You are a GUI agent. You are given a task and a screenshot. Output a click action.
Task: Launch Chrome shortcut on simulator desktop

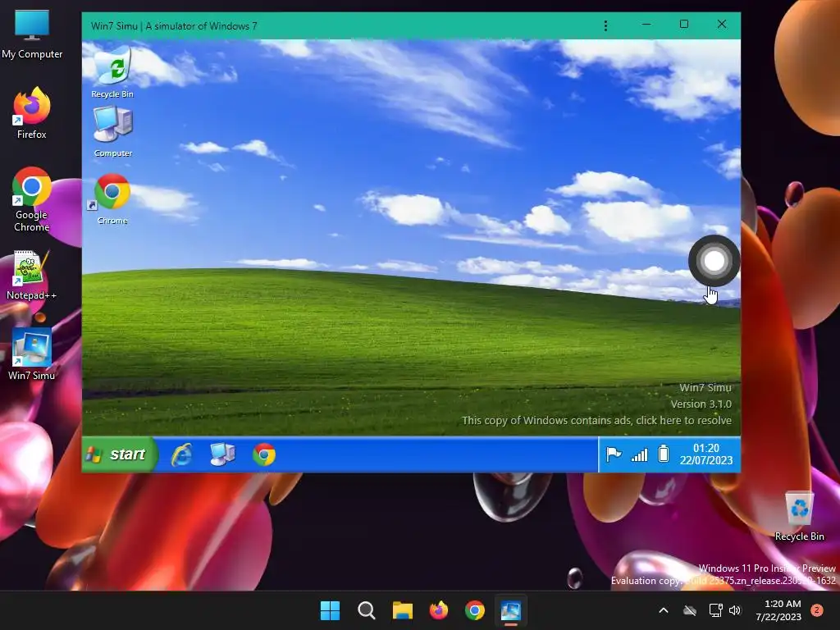pyautogui.click(x=112, y=199)
